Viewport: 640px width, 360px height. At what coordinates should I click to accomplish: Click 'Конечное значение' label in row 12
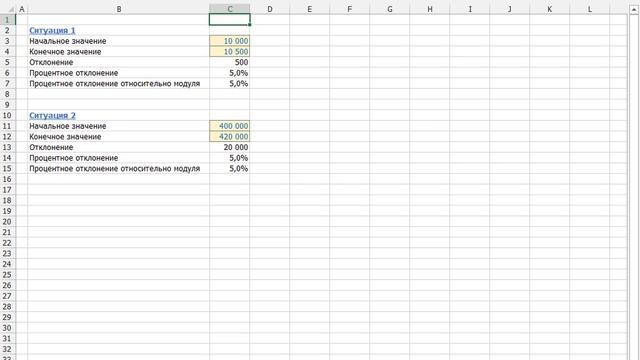(65, 136)
